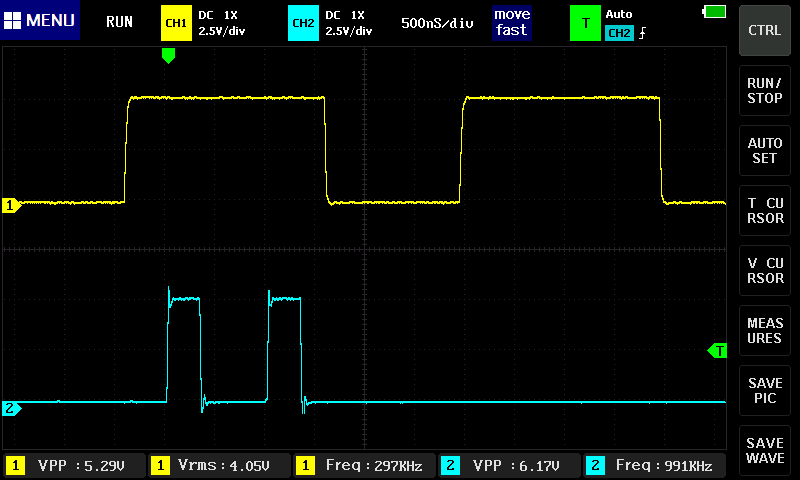
Task: Select the yellow CH1 channel badge
Action: (x=176, y=22)
